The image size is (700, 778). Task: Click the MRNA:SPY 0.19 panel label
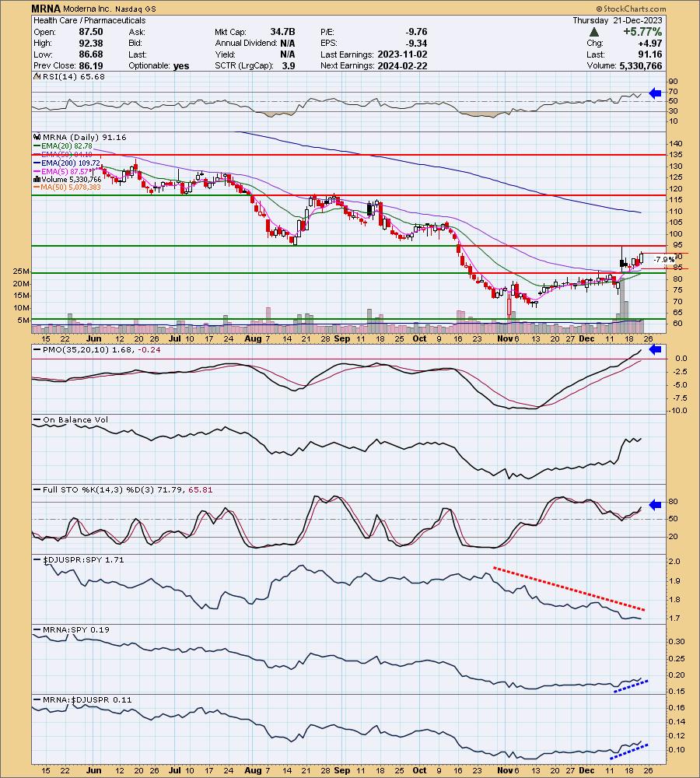pyautogui.click(x=76, y=629)
